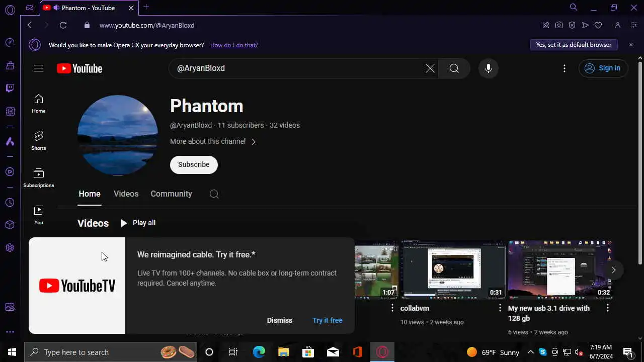This screenshot has width=644, height=362.
Task: Expand More about this channel
Action: coord(213,141)
